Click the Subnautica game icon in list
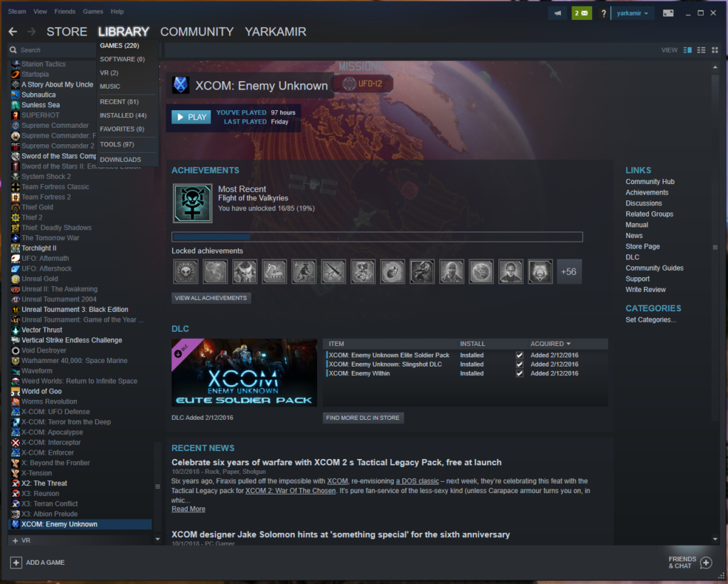This screenshot has width=728, height=584. (16, 94)
